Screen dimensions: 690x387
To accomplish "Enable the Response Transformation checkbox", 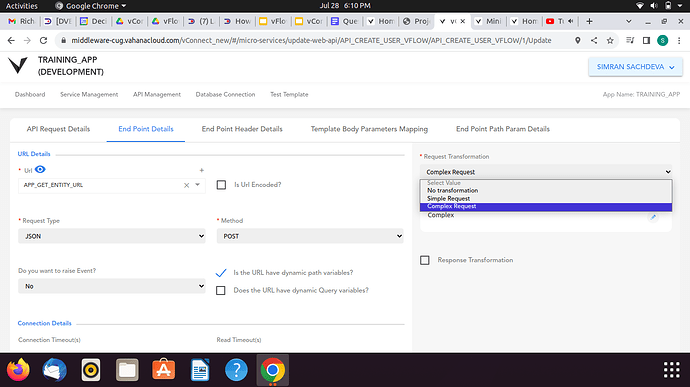I will point(425,260).
